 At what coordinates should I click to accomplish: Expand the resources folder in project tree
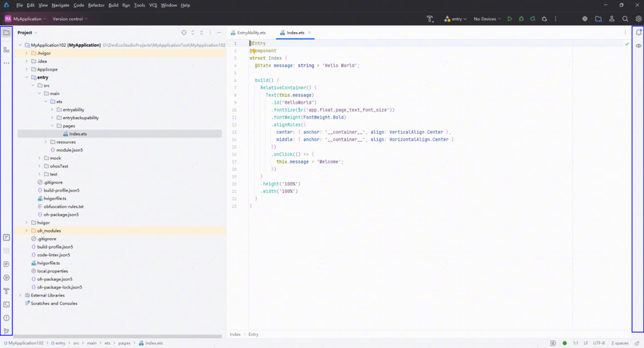[x=46, y=142]
